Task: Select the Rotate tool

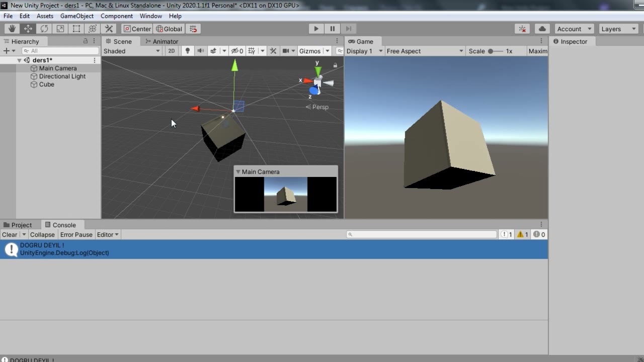Action: 44,29
